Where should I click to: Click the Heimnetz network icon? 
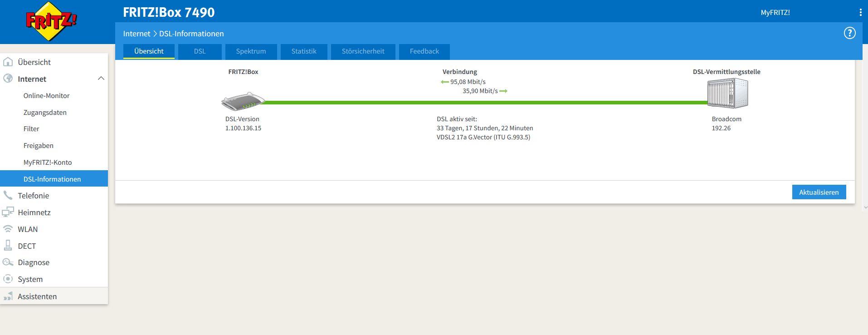click(x=8, y=212)
